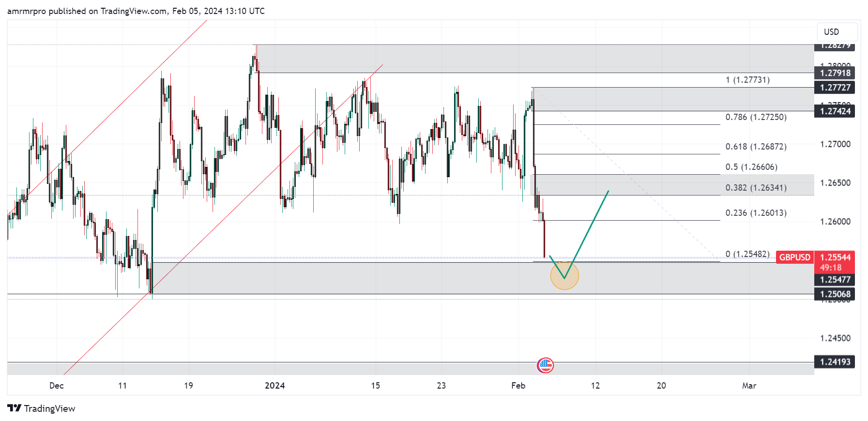868x421 pixels.
Task: Select the red GBPUSD symbol label
Action: point(794,257)
